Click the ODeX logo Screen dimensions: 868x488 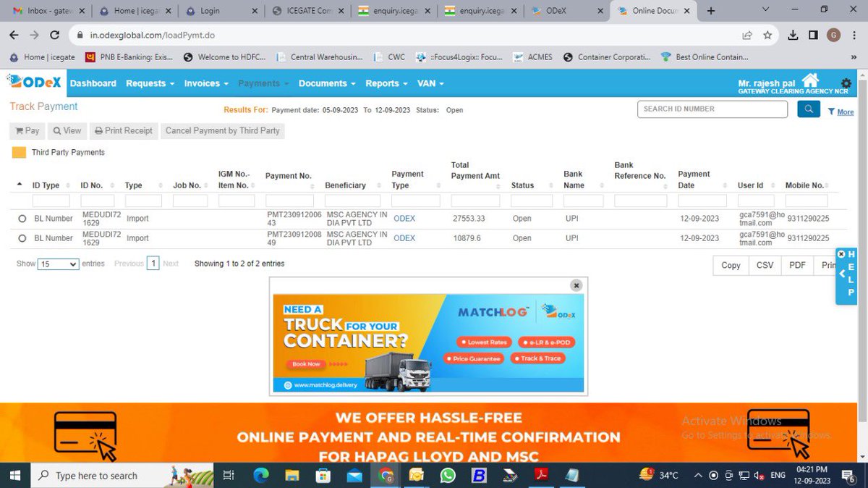(x=34, y=83)
